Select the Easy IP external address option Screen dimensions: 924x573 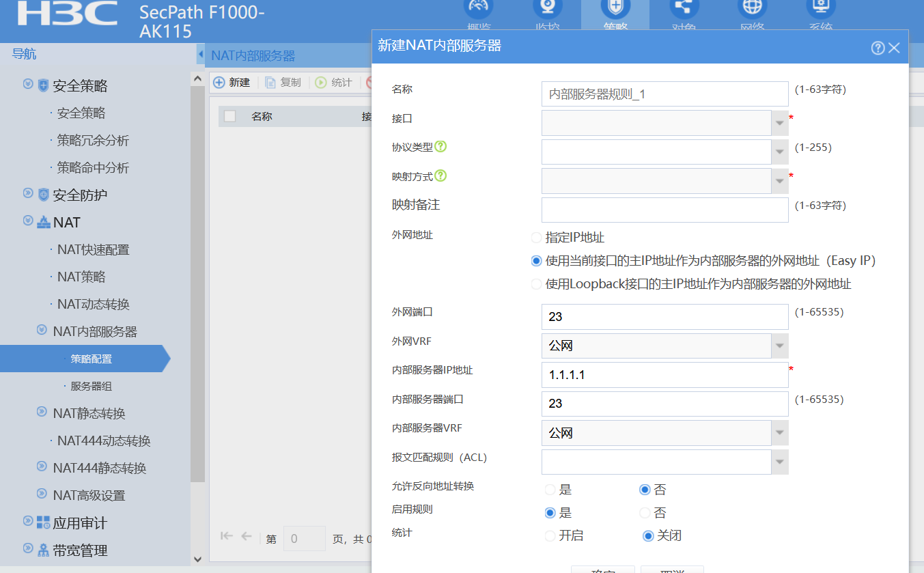pyautogui.click(x=537, y=261)
